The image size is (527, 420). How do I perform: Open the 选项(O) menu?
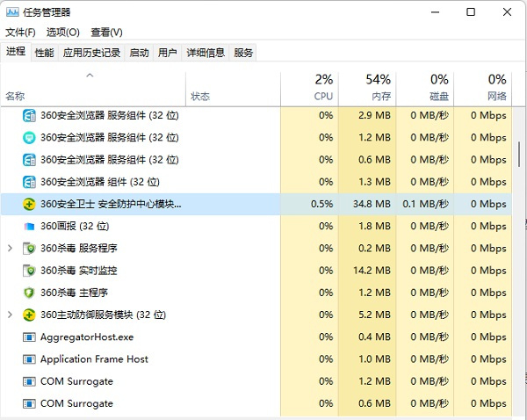coord(62,33)
